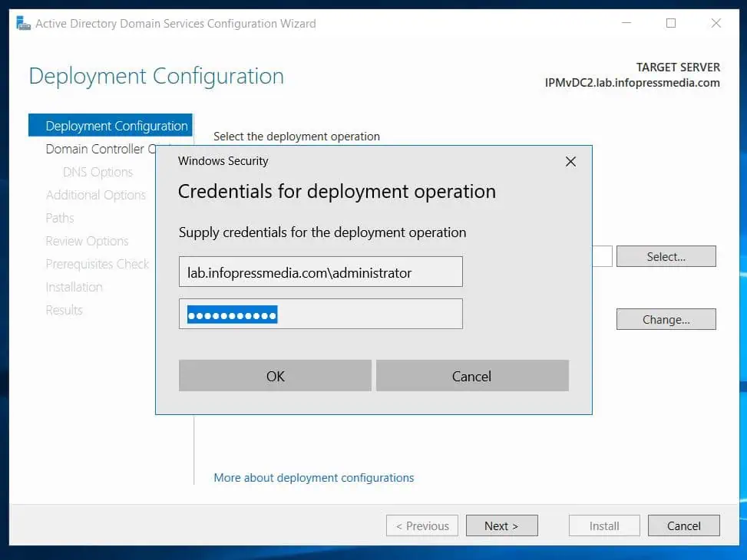The image size is (747, 560).
Task: Focus the password field in credentials dialog
Action: pos(321,314)
